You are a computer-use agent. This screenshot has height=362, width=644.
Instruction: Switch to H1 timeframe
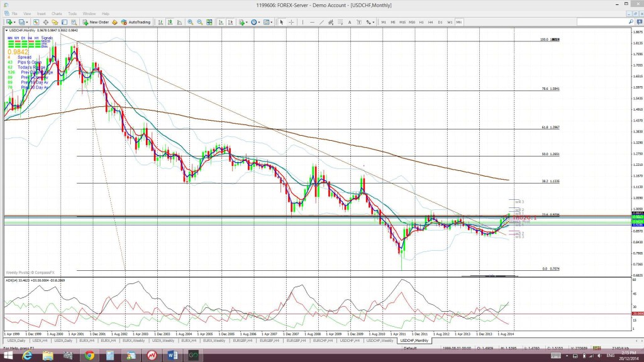point(421,22)
